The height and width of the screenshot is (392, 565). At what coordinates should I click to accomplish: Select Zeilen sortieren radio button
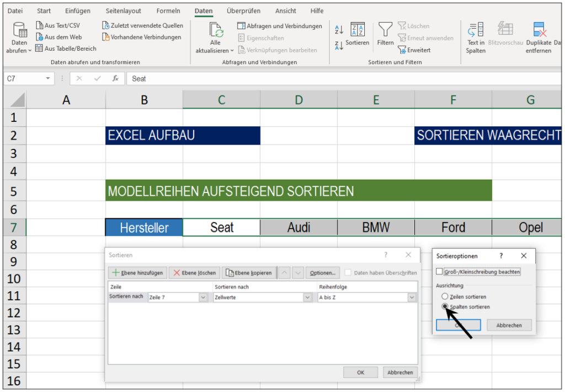click(445, 296)
